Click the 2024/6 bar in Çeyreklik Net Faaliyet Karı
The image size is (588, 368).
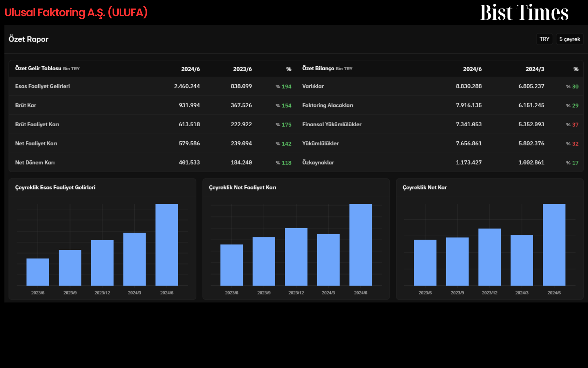[x=361, y=245]
